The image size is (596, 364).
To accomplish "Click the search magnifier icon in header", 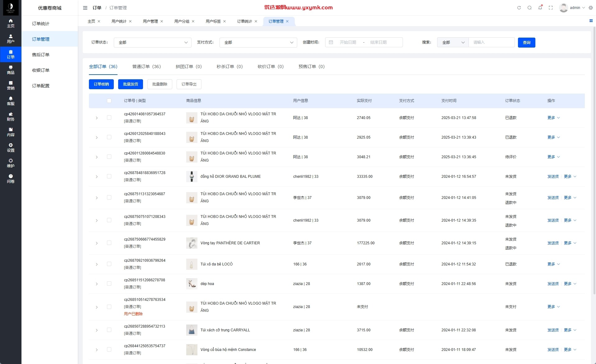I will coord(529,8).
